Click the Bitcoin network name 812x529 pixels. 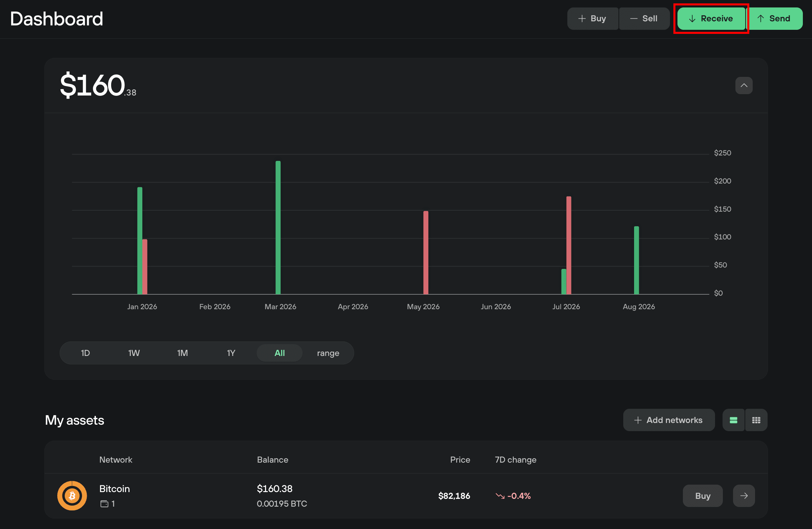click(114, 488)
